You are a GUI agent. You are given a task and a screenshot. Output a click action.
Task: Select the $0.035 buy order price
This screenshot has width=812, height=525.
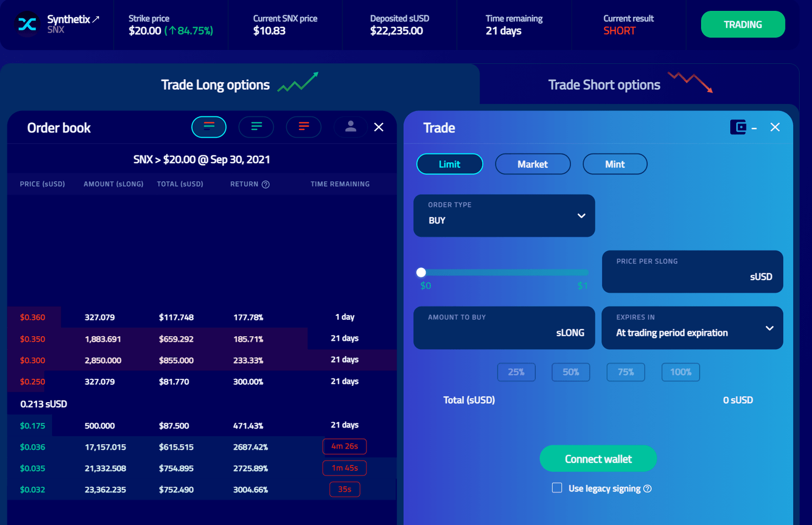(32, 468)
